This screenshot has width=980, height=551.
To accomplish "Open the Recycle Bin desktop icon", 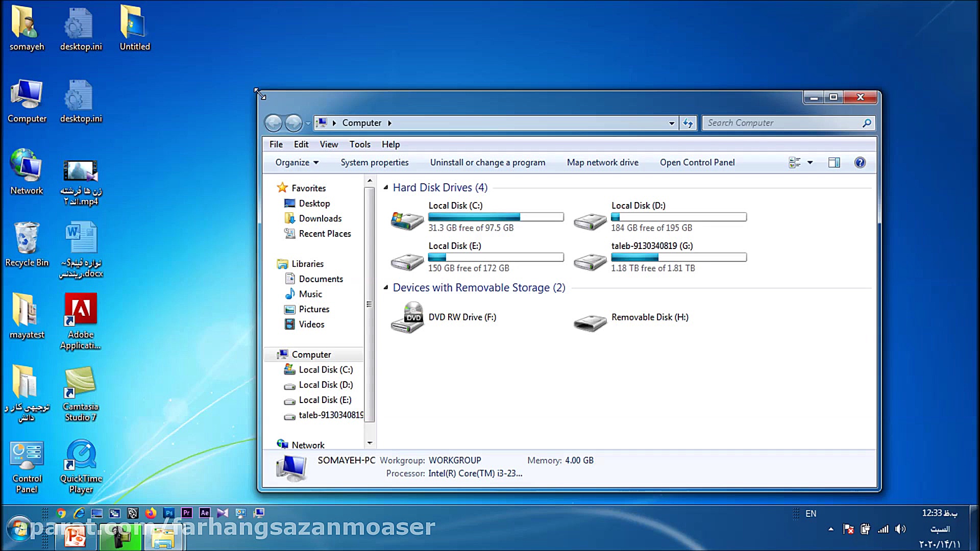I will point(27,238).
